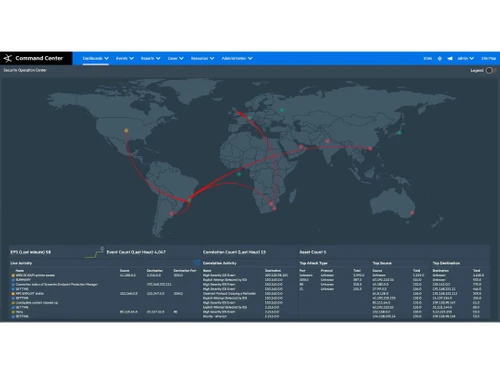Click the orange icon beside RPC EXPLOIT statdx
The image size is (500, 375).
point(13,294)
